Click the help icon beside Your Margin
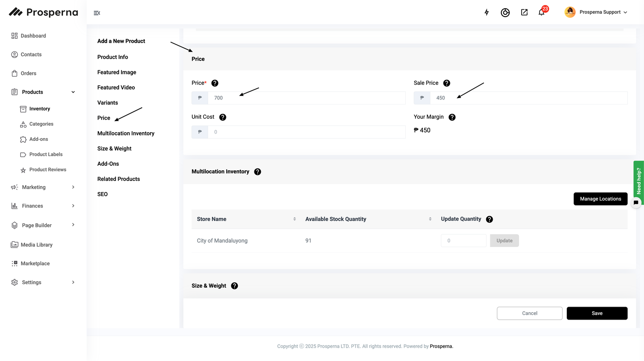 [x=452, y=117]
